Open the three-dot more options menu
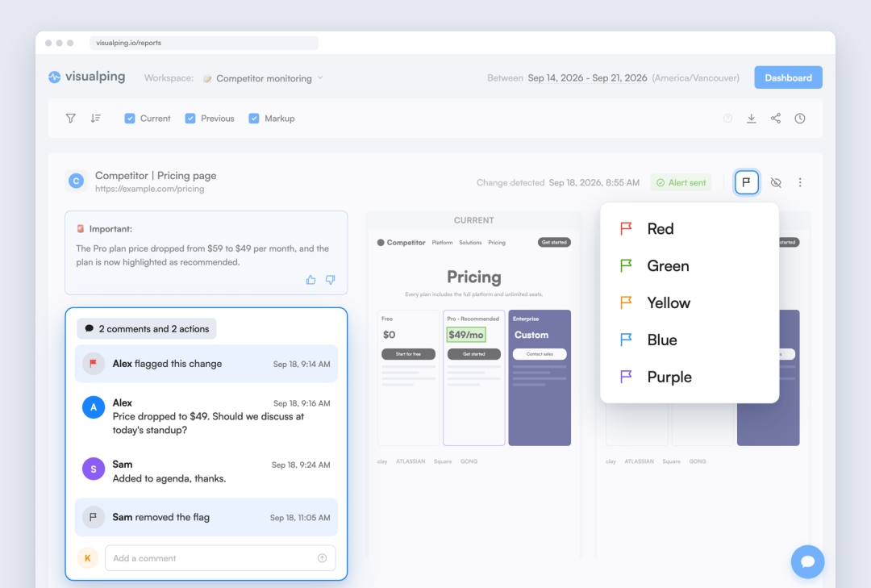This screenshot has height=588, width=871. coord(800,182)
